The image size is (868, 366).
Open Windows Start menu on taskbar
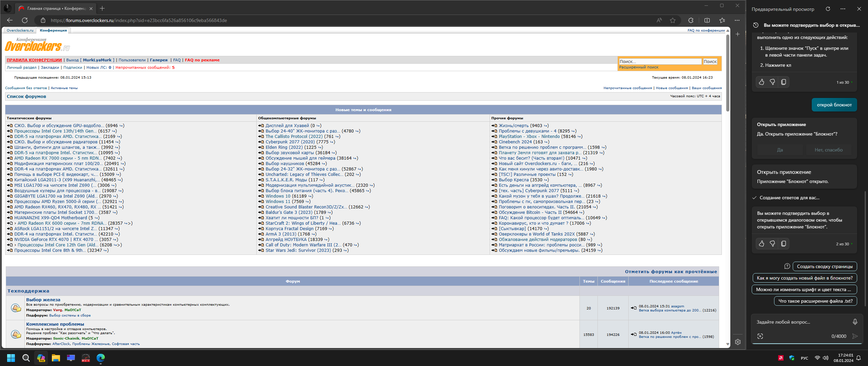11,358
